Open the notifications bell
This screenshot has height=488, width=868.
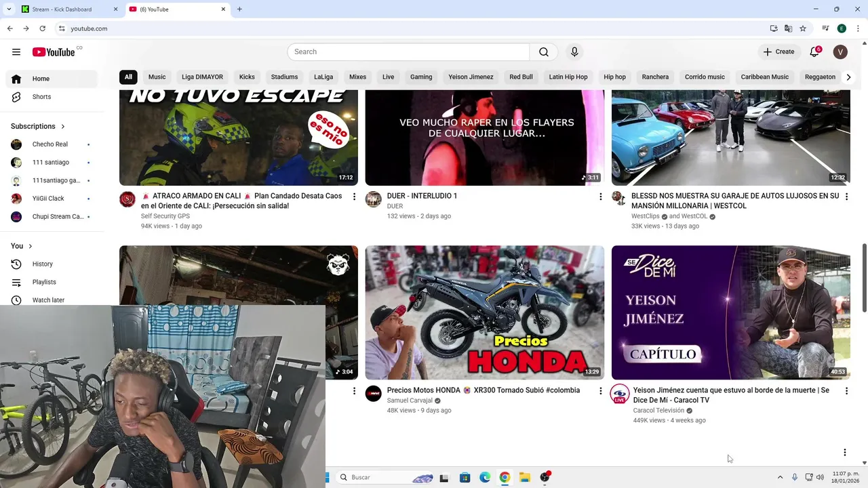[x=815, y=52]
